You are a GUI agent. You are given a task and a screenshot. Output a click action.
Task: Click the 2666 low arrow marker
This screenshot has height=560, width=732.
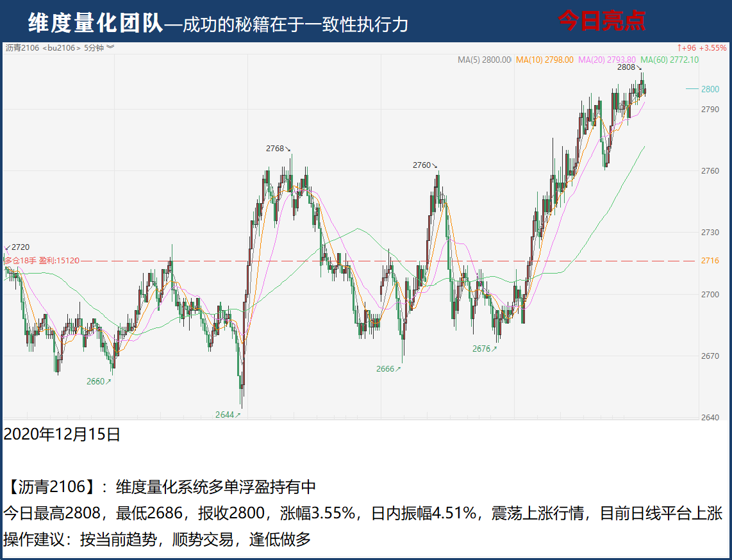coord(388,368)
